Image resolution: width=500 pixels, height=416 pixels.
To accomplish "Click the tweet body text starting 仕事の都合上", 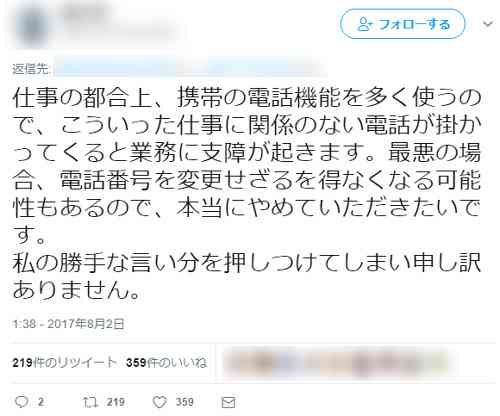I will pyautogui.click(x=247, y=193).
